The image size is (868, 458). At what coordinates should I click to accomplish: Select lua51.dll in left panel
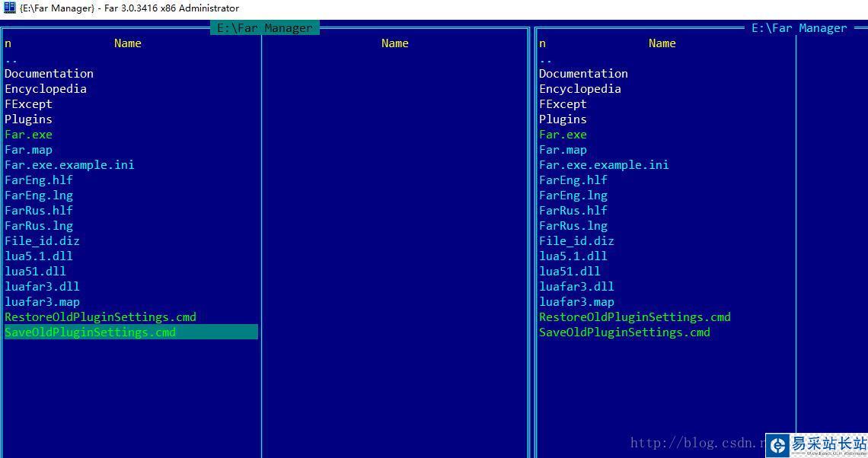(x=36, y=271)
